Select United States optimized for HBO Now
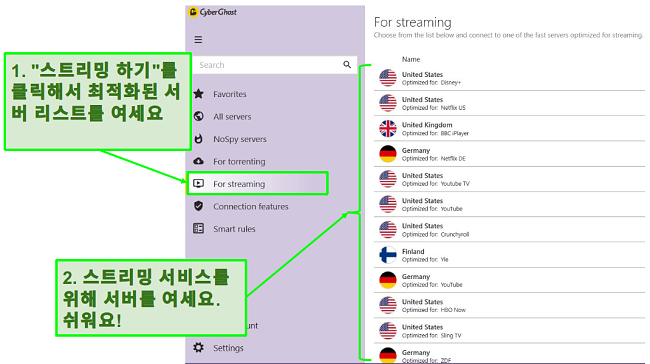This screenshot has height=364, width=650. pos(509,306)
